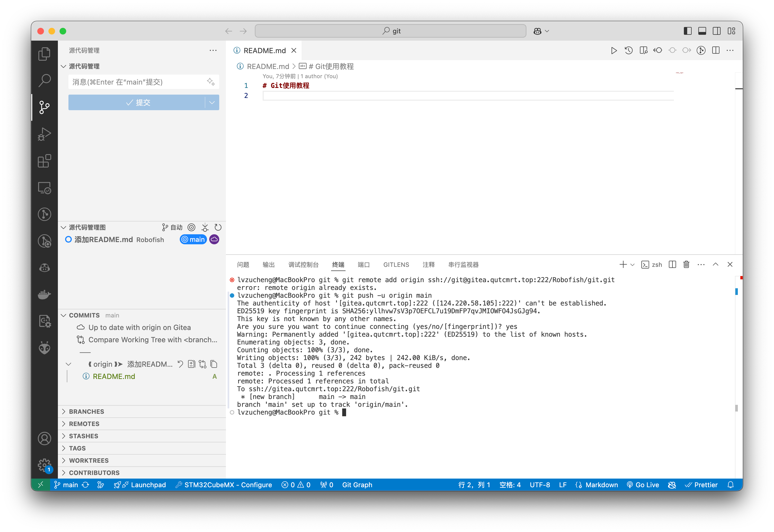This screenshot has height=532, width=774.
Task: Open commit button dropdown arrow
Action: coord(212,102)
